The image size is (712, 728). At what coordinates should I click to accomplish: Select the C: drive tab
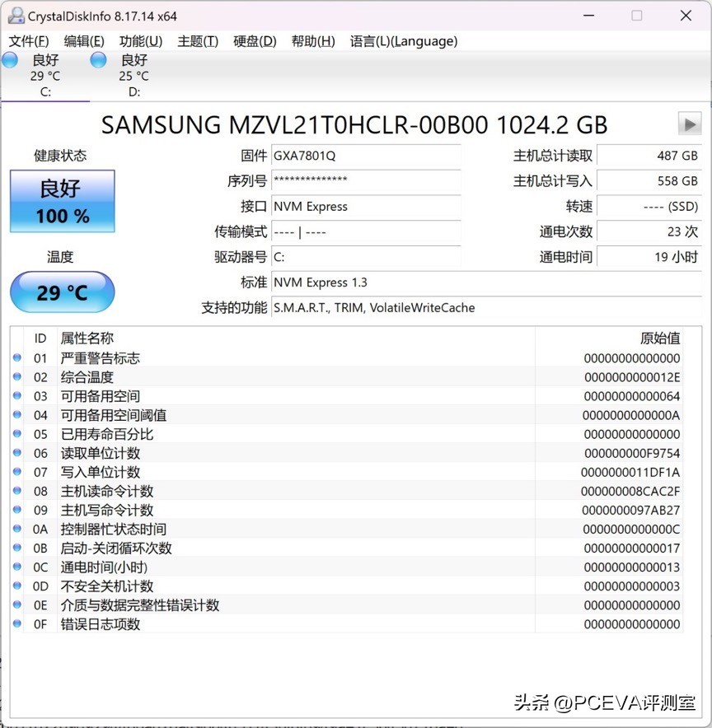tap(45, 74)
